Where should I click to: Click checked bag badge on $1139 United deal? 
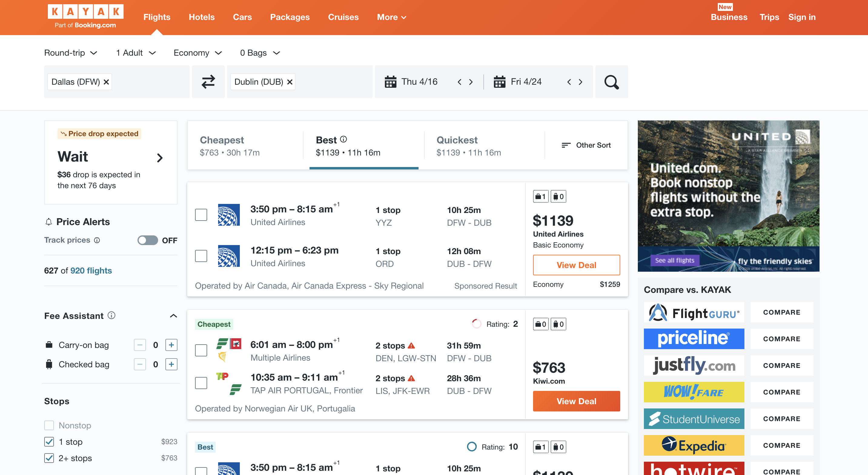coord(558,197)
